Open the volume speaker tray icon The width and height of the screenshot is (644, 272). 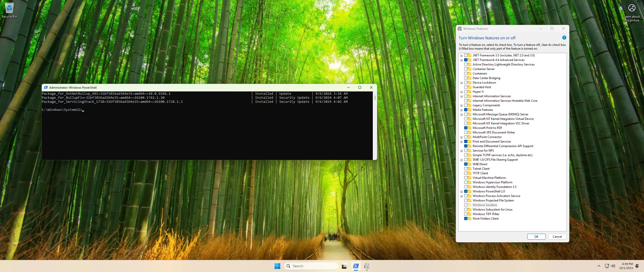(613, 266)
